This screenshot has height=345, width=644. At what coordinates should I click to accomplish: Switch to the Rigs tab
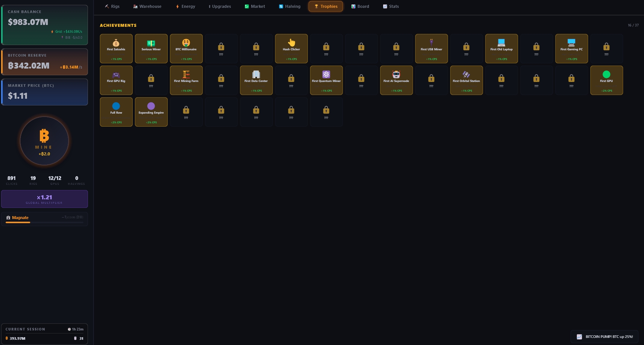(112, 6)
